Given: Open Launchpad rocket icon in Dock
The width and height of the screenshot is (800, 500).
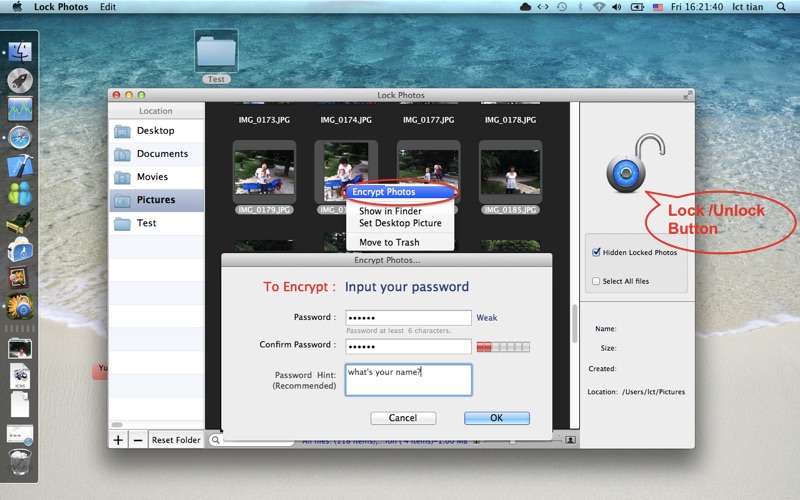Looking at the screenshot, I should coord(20,80).
